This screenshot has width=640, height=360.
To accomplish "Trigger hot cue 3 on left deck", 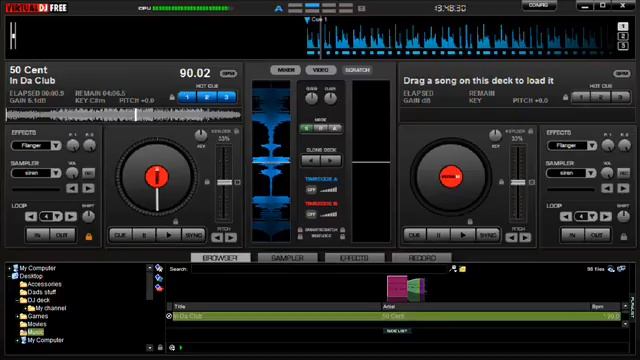I will (x=226, y=97).
